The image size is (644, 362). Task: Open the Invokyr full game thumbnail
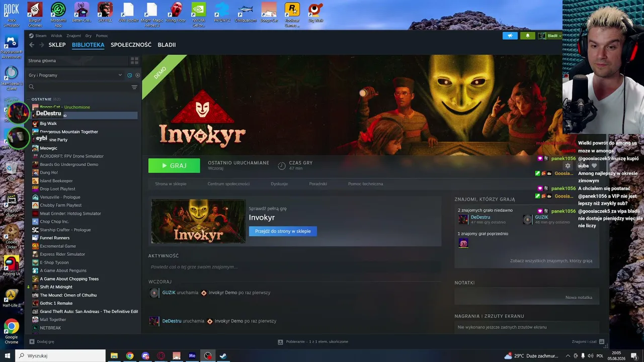tap(198, 221)
